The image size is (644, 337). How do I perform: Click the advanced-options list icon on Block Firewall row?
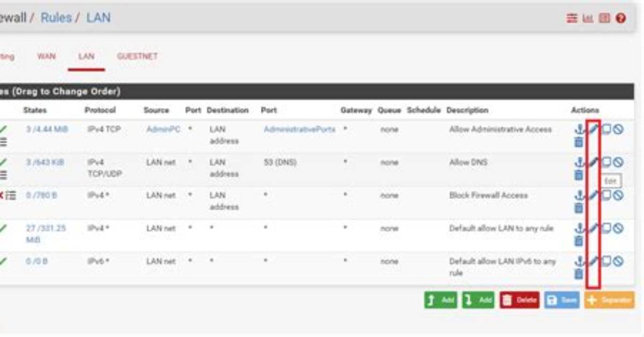click(11, 195)
